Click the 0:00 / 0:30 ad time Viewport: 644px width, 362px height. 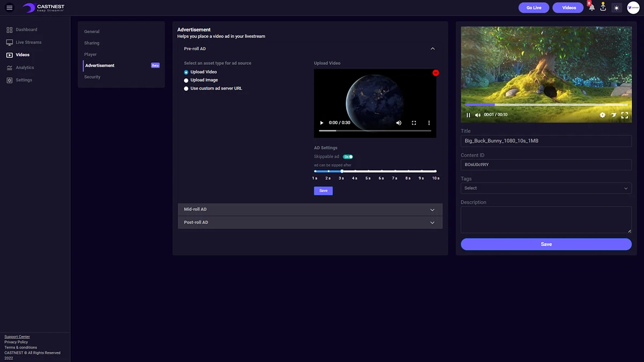340,123
